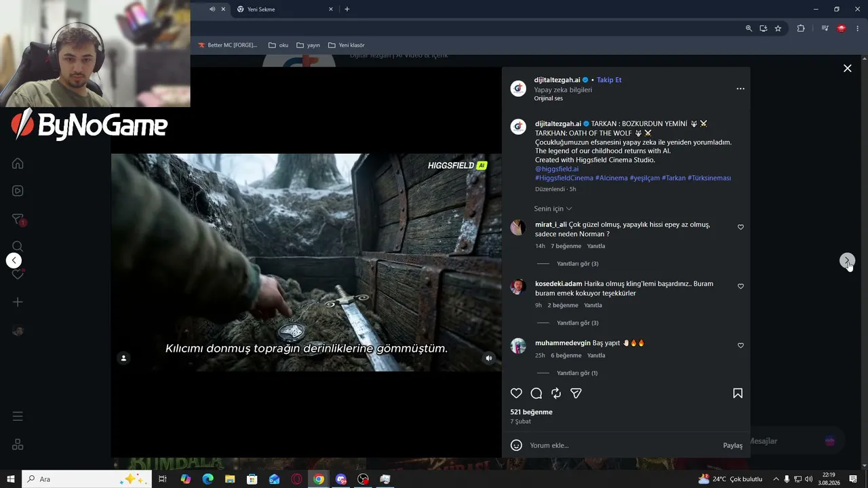Open the sidebar hamburger More menu
The width and height of the screenshot is (868, 488).
(18, 416)
